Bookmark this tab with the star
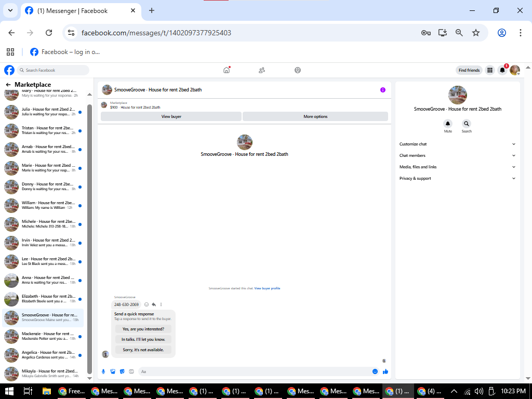 point(476,33)
